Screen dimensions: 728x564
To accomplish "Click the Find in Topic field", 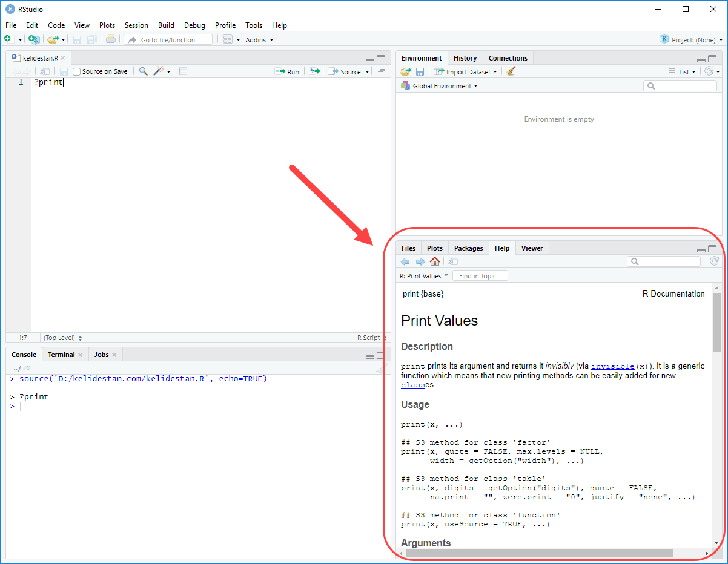I will [480, 276].
